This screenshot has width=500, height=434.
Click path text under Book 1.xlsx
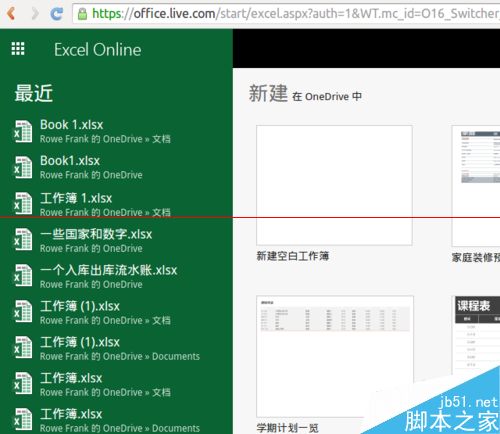point(105,139)
